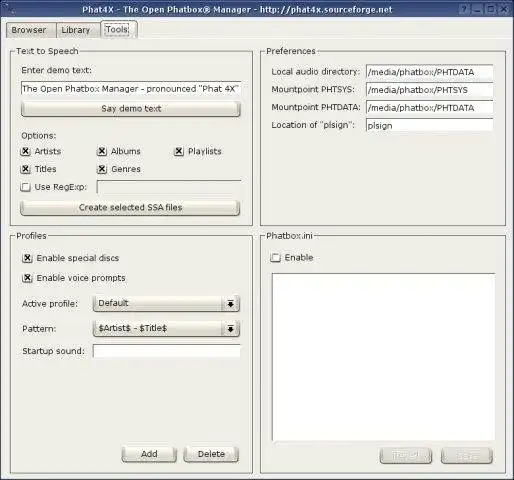Image resolution: width=514 pixels, height=480 pixels.
Task: Click the Startup sound field
Action: point(167,351)
